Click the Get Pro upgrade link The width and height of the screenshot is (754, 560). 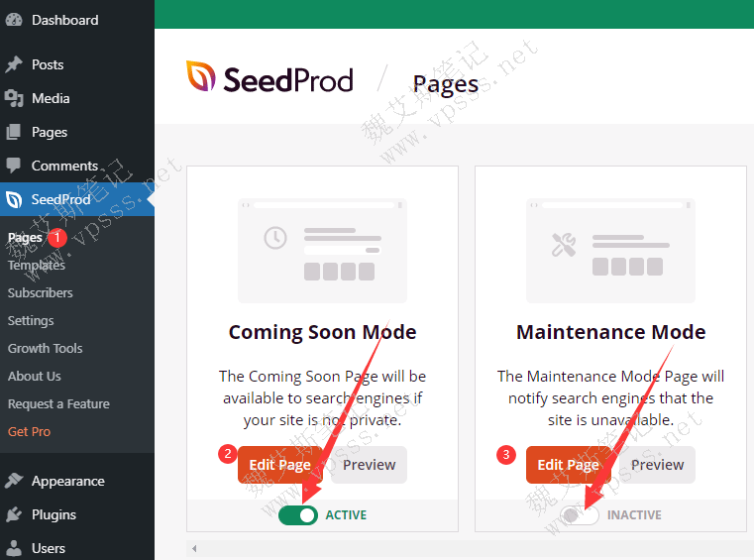pos(29,431)
